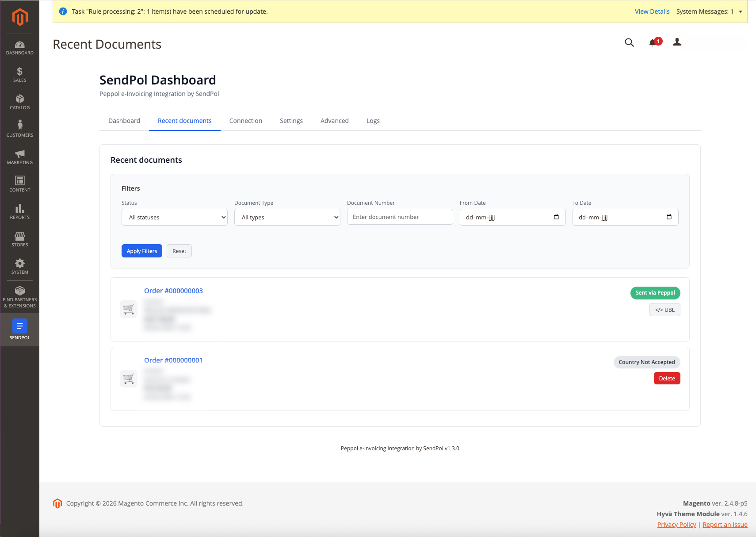Click the Recent Documents page title
The image size is (756, 537).
pos(107,44)
